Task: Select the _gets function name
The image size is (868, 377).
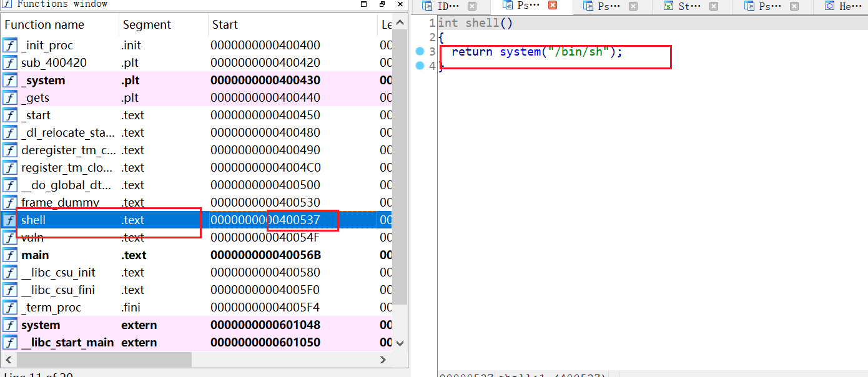Action: 35,98
